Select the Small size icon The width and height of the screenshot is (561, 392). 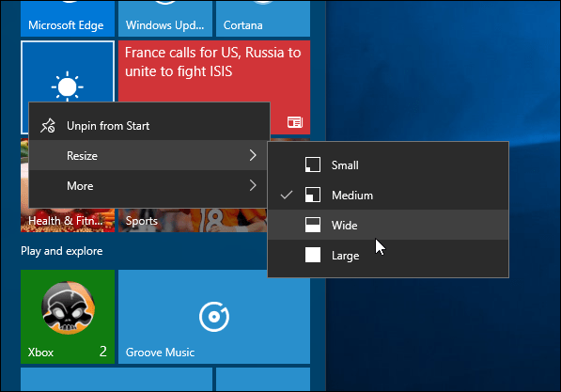[x=313, y=165]
